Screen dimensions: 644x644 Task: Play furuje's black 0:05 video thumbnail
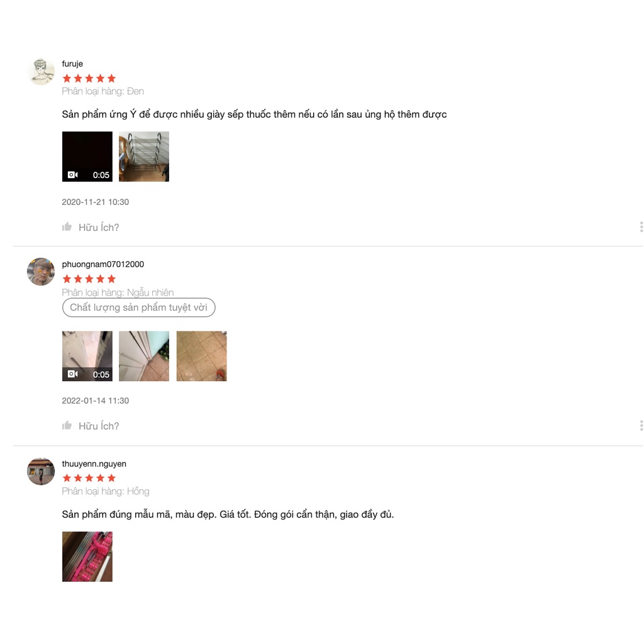(87, 157)
